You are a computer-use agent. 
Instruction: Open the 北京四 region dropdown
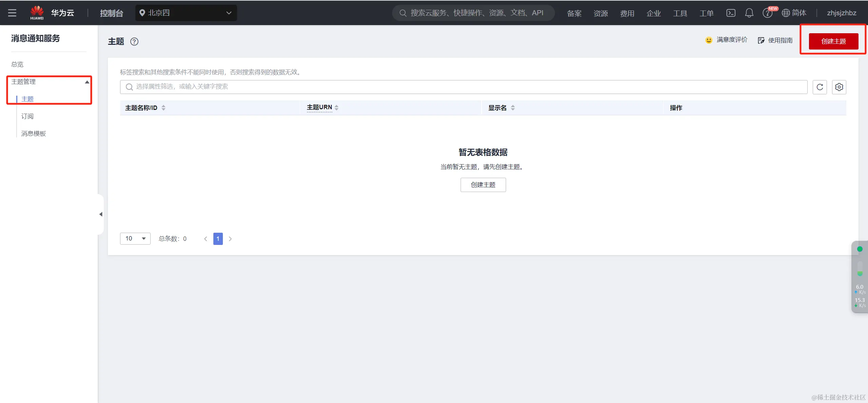(186, 13)
